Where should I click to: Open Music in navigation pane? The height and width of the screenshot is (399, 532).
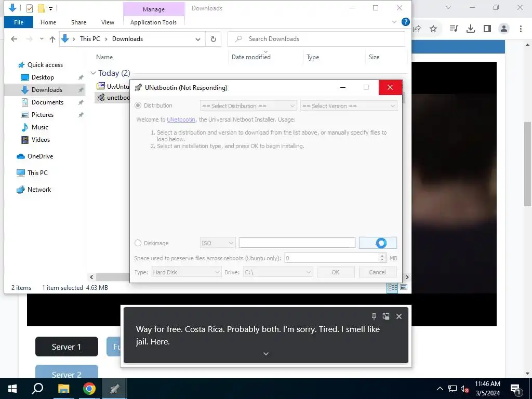point(39,127)
